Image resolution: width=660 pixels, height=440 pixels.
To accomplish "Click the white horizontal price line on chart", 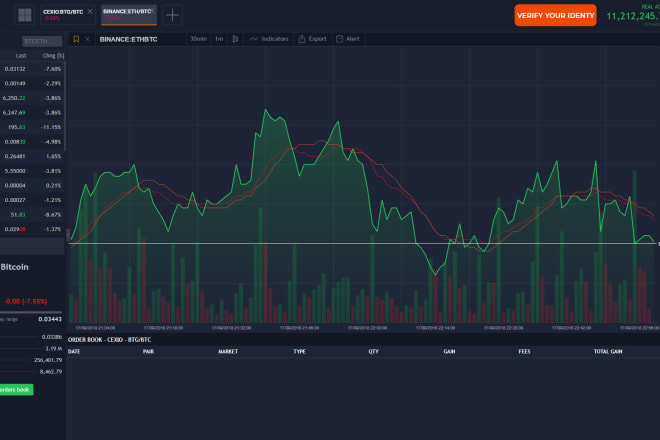I will click(362, 243).
